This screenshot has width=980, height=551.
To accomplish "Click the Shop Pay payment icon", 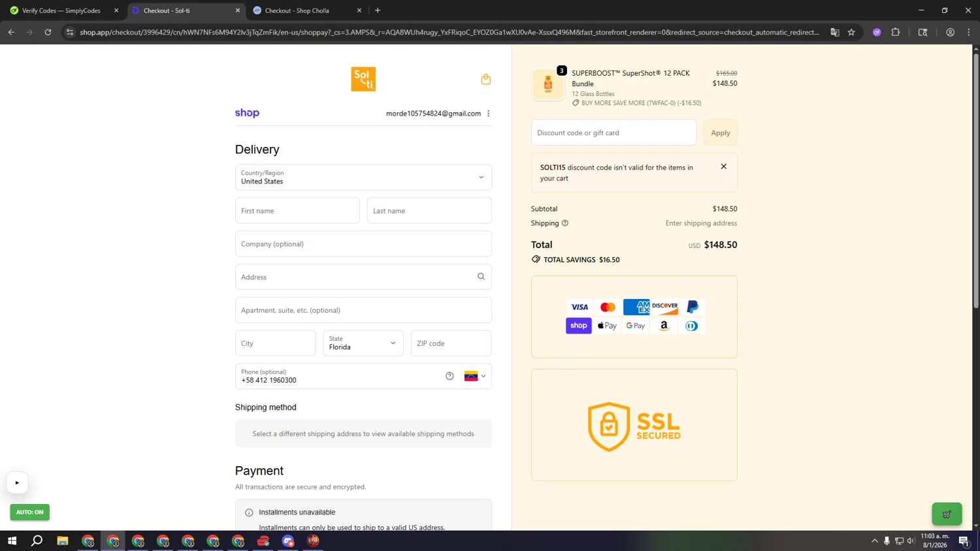I will [579, 326].
